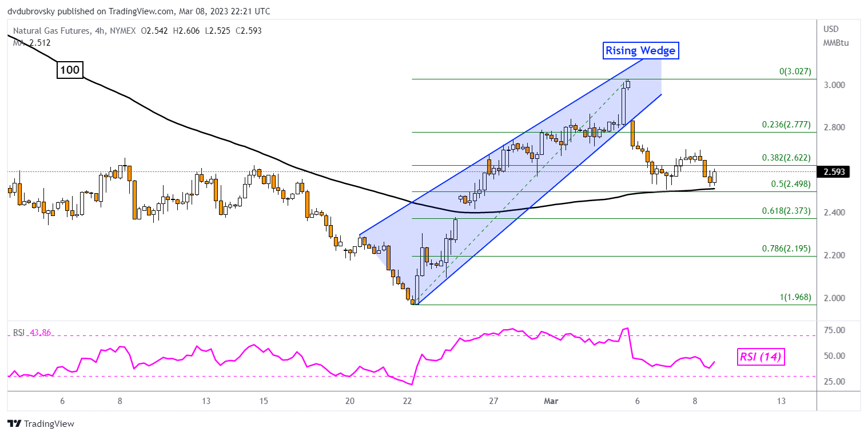Click the 75.00 RSI axis value
This screenshot has width=868, height=436.
tap(834, 330)
